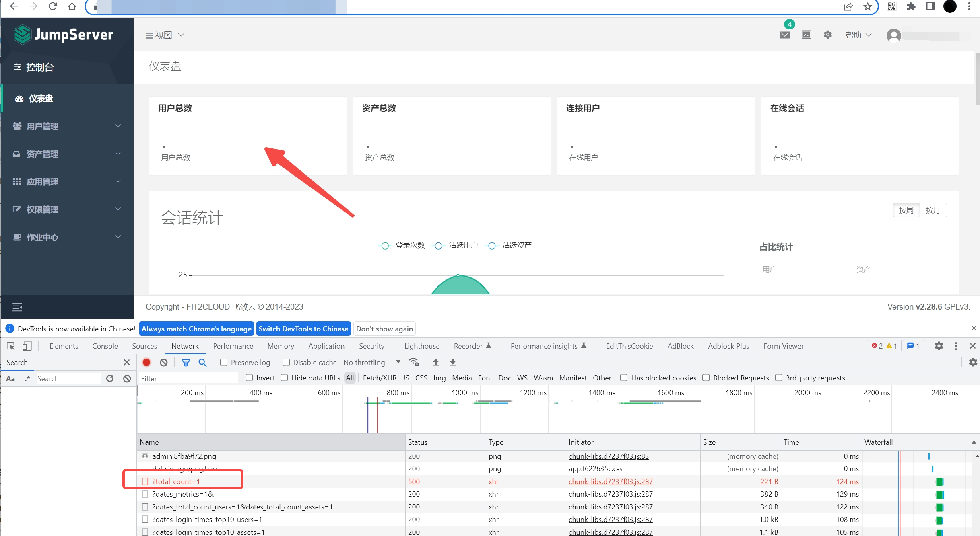This screenshot has width=980, height=536.
Task: Open JumpServer settings via the gear icon
Action: (827, 35)
